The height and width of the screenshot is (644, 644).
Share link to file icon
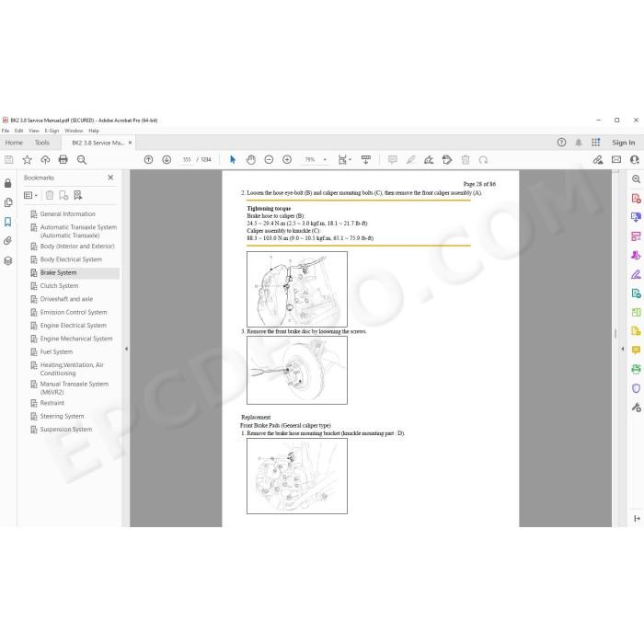coord(598,160)
